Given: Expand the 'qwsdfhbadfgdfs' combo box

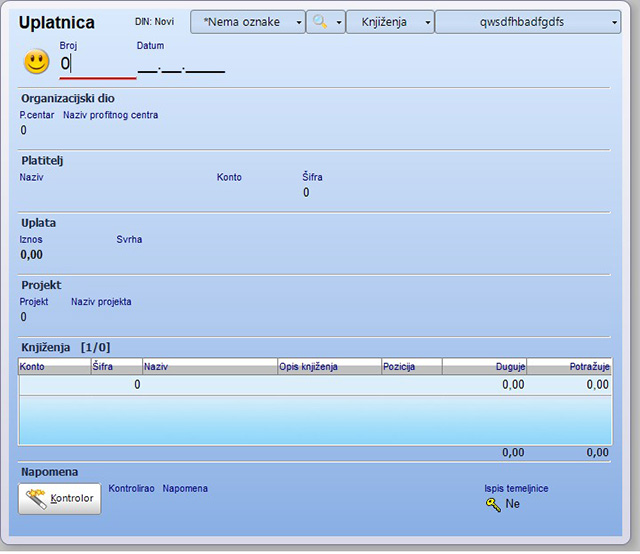Looking at the screenshot, I should 527,22.
